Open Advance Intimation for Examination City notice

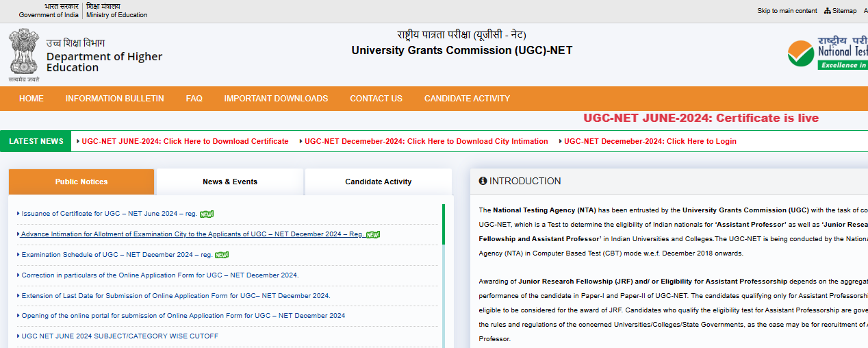192,234
